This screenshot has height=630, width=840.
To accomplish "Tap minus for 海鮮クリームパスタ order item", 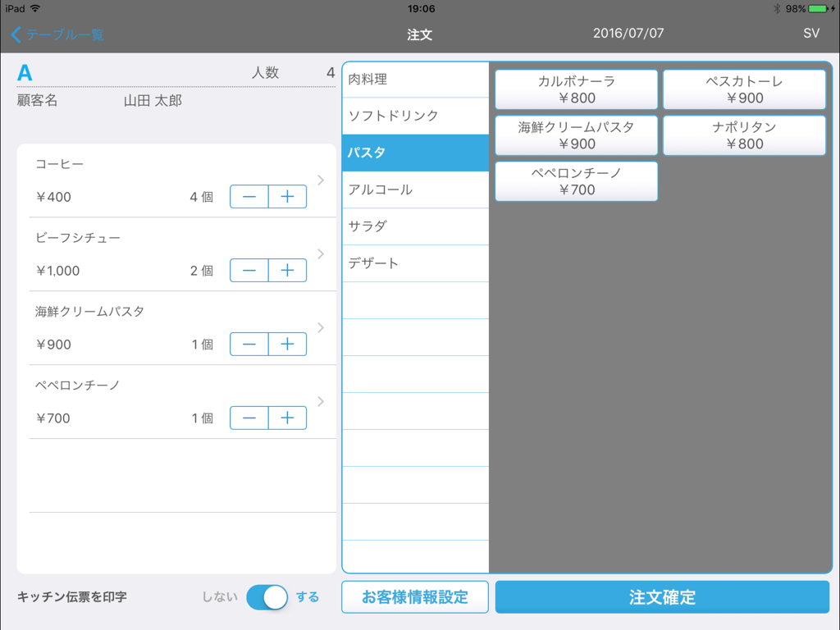I will [249, 345].
